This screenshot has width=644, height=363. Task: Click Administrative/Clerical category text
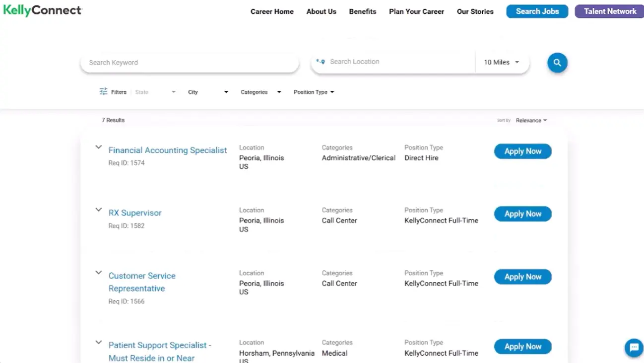(359, 158)
